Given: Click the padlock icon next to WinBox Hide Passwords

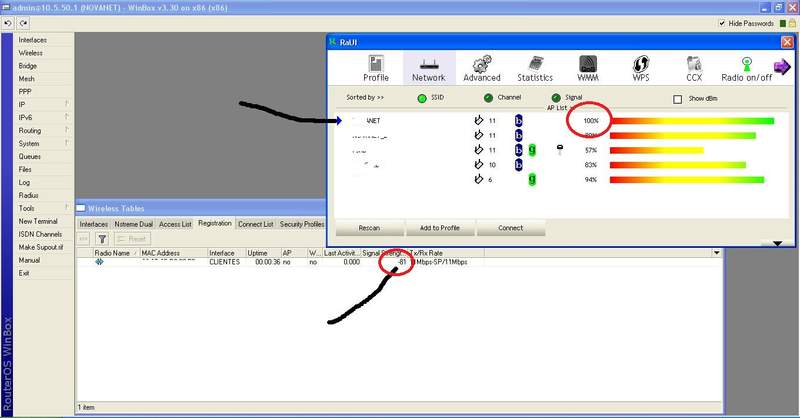Looking at the screenshot, I should 792,23.
